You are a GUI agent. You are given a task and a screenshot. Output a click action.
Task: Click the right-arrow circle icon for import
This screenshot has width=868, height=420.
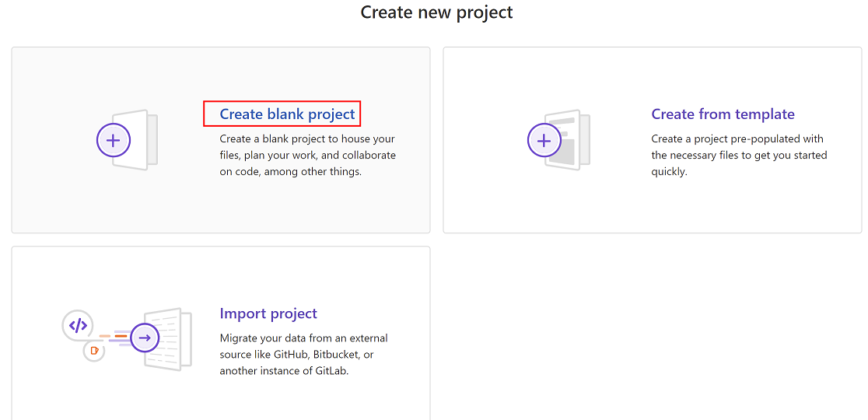pos(145,338)
